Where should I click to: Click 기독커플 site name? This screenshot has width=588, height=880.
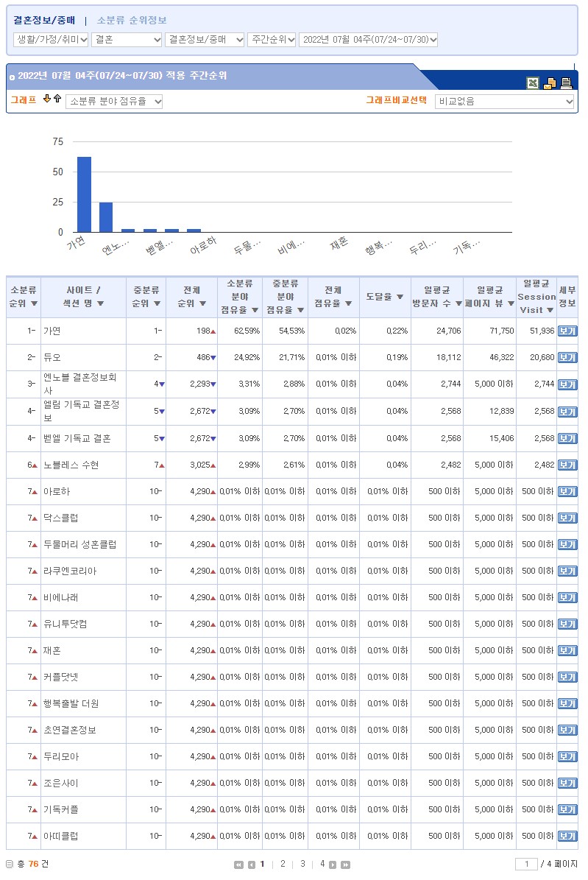[61, 810]
